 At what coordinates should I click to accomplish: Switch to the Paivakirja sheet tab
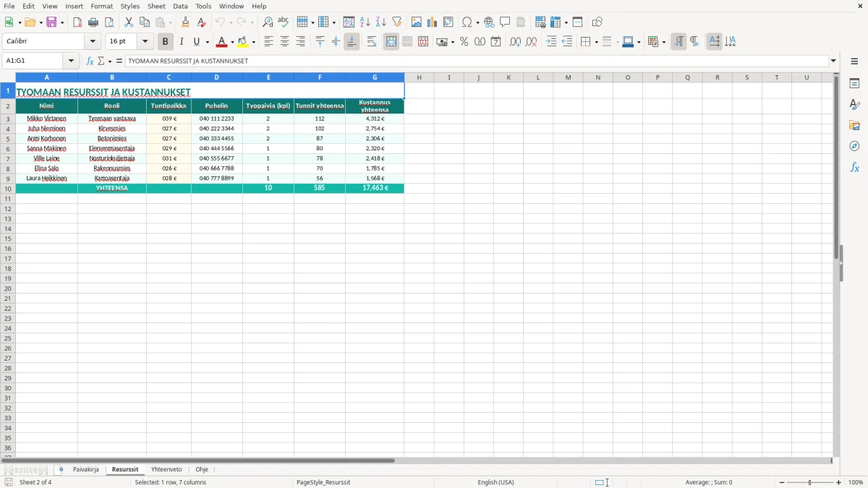pyautogui.click(x=86, y=470)
